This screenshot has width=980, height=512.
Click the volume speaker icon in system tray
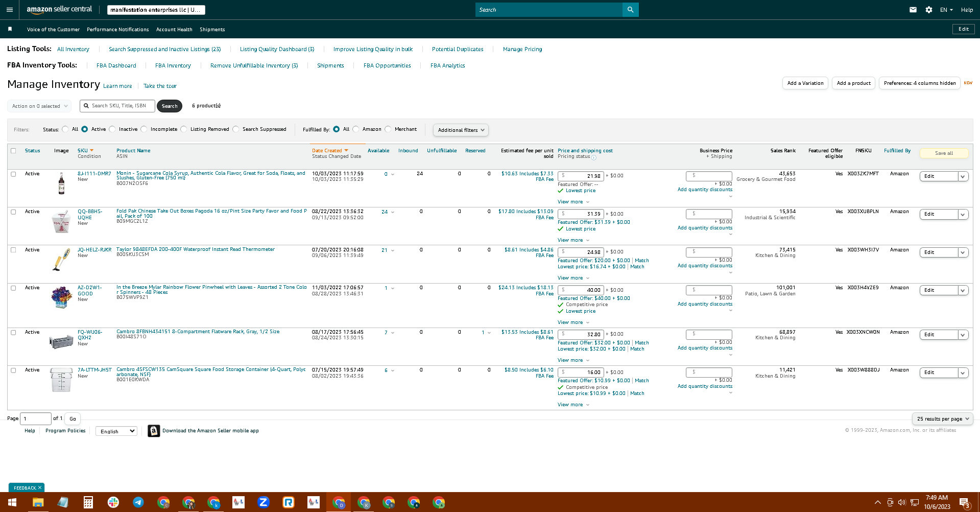tap(901, 502)
